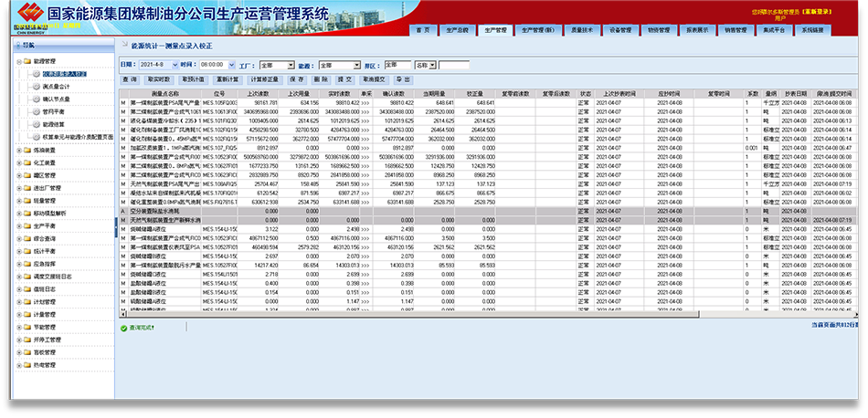Click the folder icon next to 罐区管理
The image size is (868, 418).
pyautogui.click(x=27, y=176)
